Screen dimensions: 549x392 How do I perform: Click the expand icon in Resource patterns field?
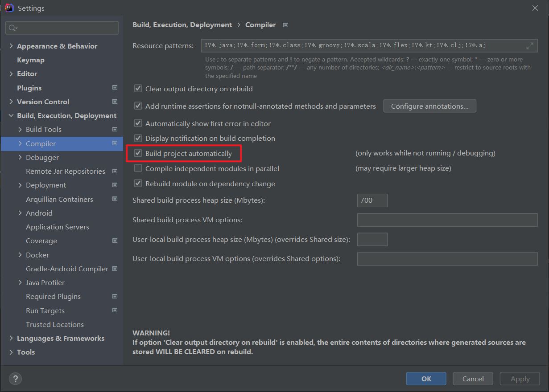coord(530,45)
